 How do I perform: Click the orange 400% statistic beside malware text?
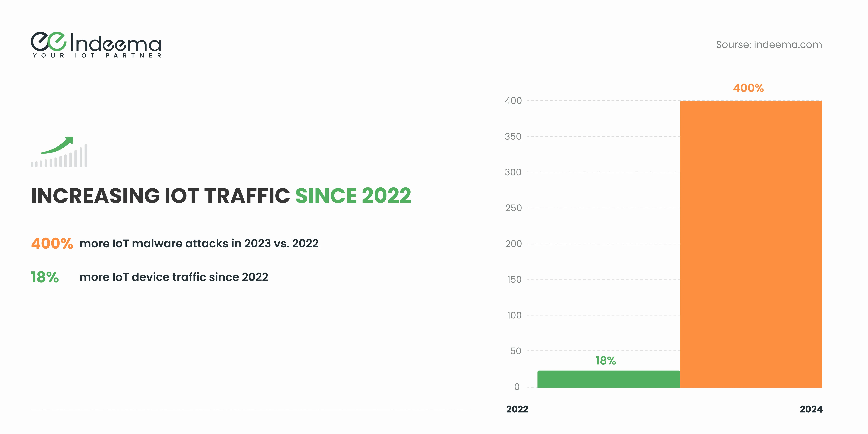click(x=52, y=243)
